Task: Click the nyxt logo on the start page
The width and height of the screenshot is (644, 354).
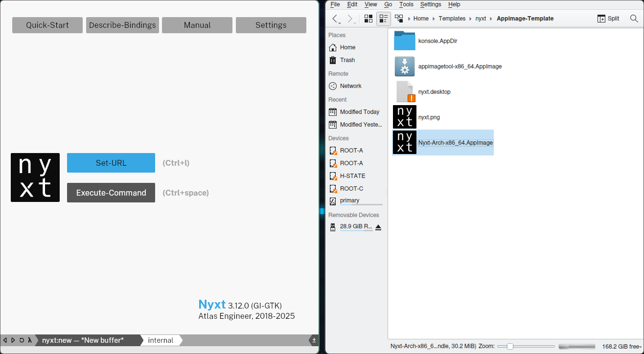Action: pos(35,177)
